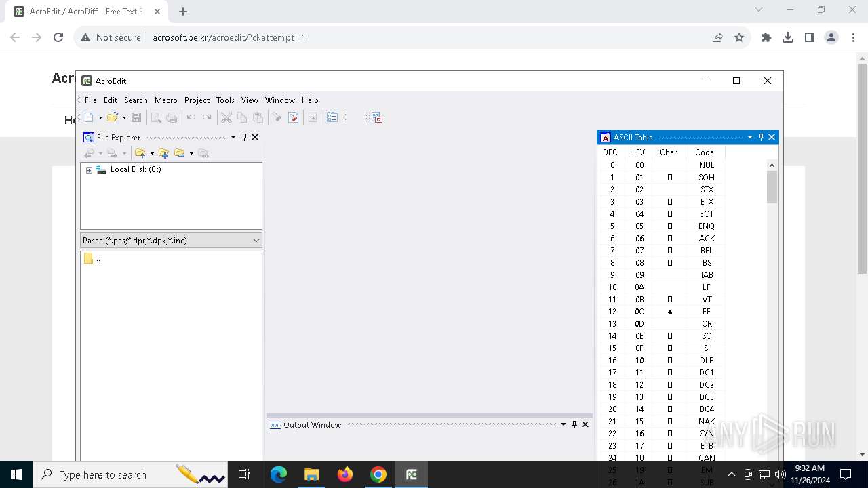The image size is (868, 488).
Task: Click the highlighter document icon in toolbar
Action: [x=294, y=117]
